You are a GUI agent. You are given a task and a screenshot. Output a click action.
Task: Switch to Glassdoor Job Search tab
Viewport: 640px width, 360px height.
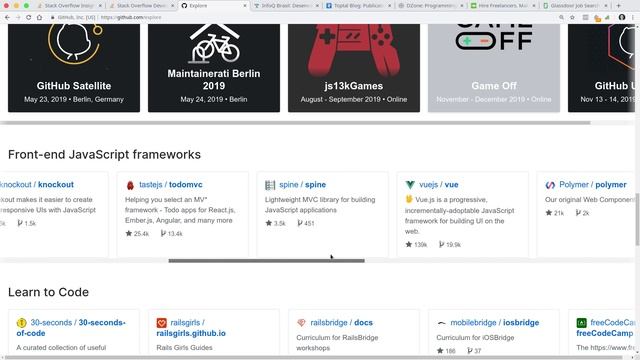click(576, 6)
